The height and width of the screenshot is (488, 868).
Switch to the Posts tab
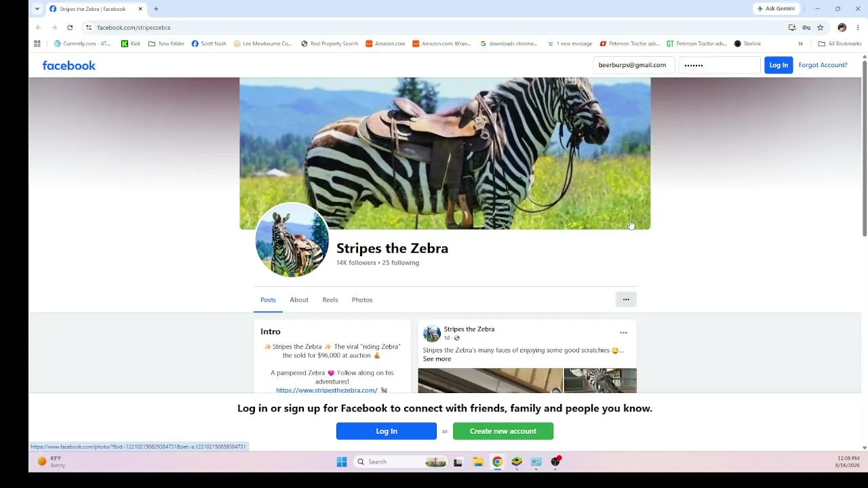[x=268, y=300]
